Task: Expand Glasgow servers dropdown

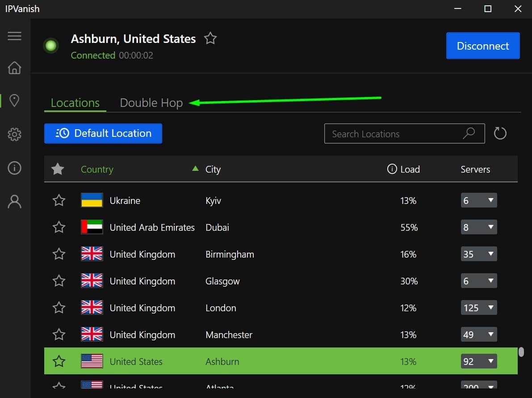Action: pos(479,280)
